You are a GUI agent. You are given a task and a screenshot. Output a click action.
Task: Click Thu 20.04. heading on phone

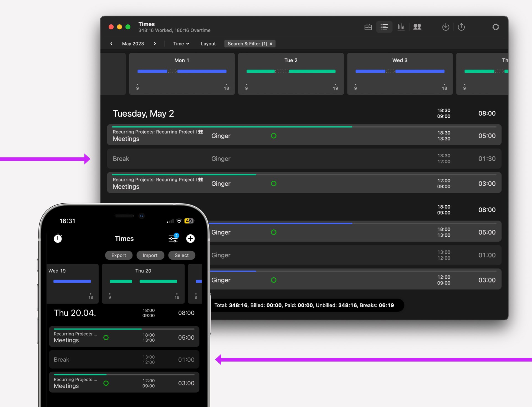[75, 313]
